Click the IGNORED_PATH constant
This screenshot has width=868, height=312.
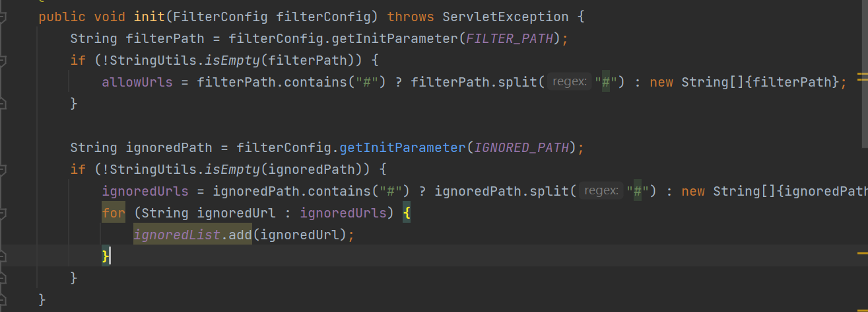pos(521,147)
